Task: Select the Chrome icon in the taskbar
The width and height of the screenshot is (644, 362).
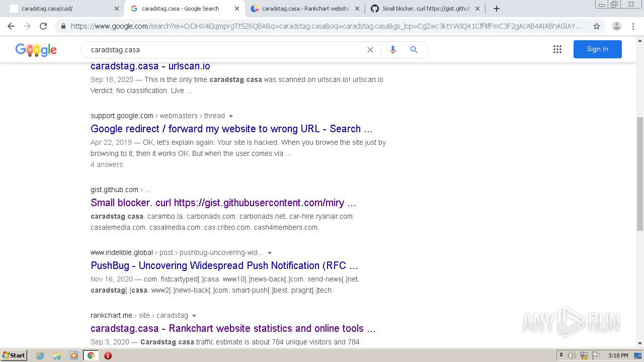Action: 91,355
